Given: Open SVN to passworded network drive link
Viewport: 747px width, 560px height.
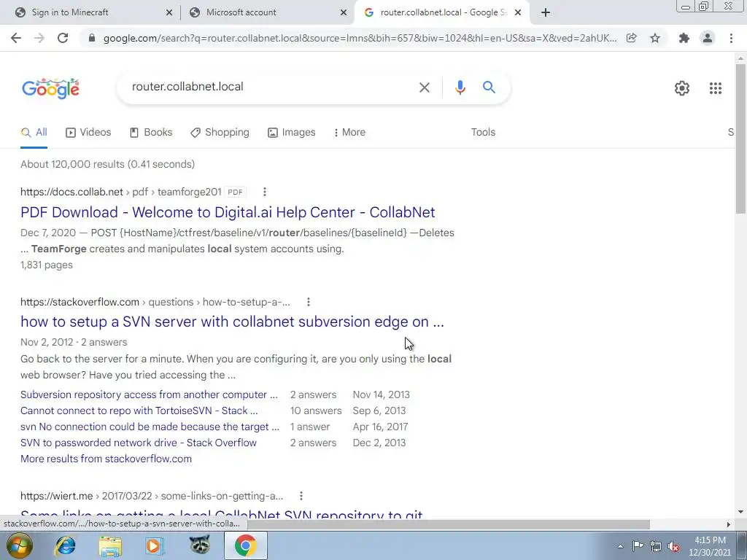Looking at the screenshot, I should [x=139, y=443].
